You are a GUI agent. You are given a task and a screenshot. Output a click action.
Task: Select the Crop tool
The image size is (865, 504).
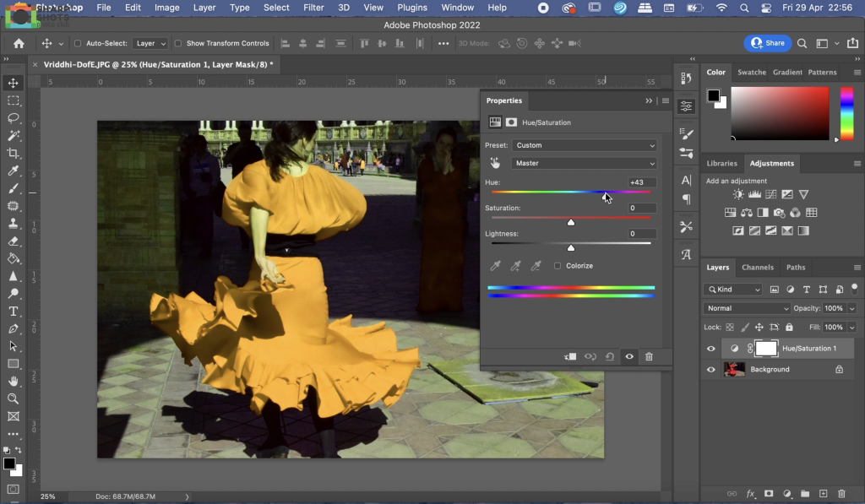(x=14, y=153)
